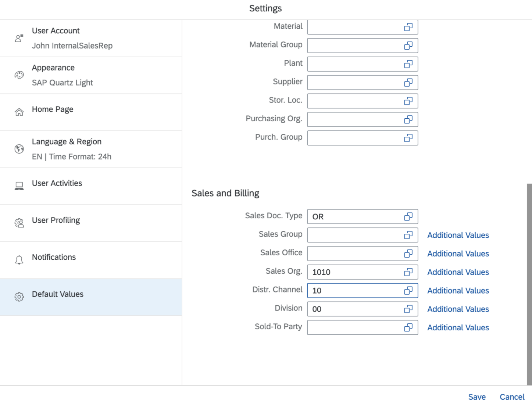Screen dimensions: 532x406
Task: Click the Default Values gear icon
Action: 19,297
